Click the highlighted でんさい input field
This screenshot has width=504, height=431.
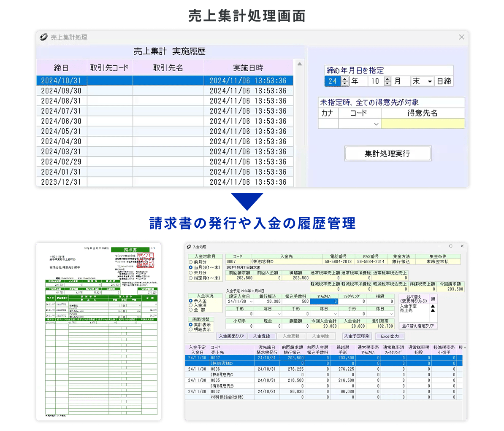click(x=324, y=302)
